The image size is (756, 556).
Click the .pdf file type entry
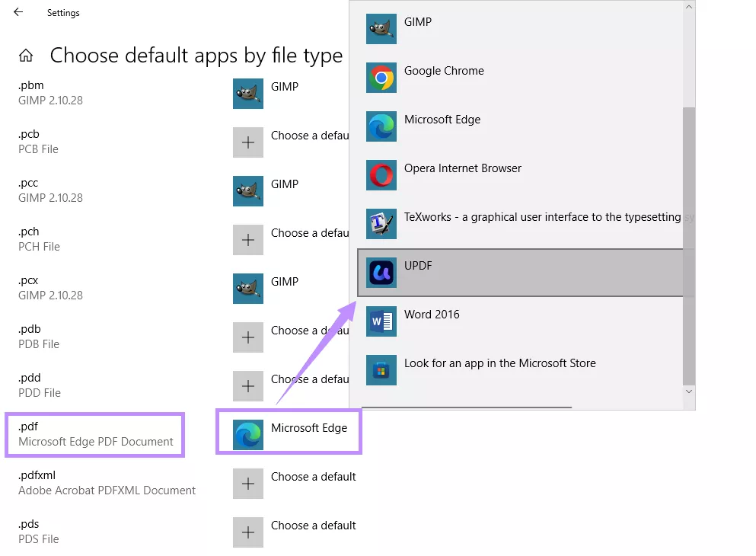[94, 434]
